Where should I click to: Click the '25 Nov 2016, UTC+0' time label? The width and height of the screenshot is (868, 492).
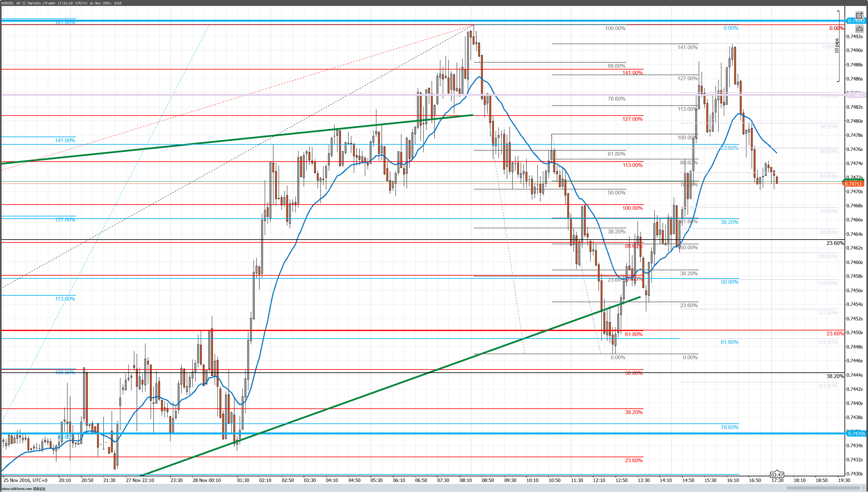[x=25, y=480]
